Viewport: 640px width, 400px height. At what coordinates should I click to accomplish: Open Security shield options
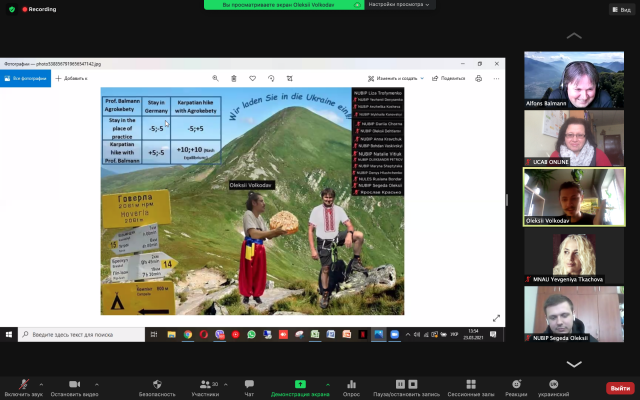coord(157,385)
